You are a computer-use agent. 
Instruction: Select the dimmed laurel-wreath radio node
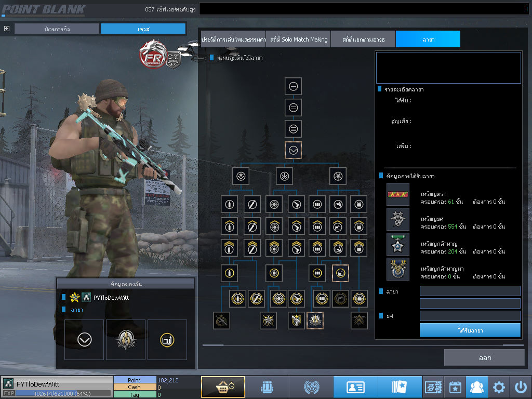[340, 299]
